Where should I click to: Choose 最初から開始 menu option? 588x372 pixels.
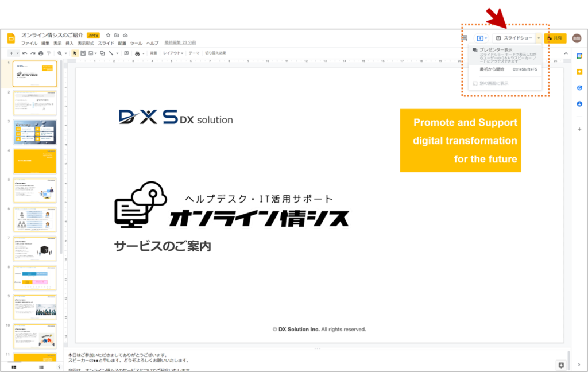505,69
